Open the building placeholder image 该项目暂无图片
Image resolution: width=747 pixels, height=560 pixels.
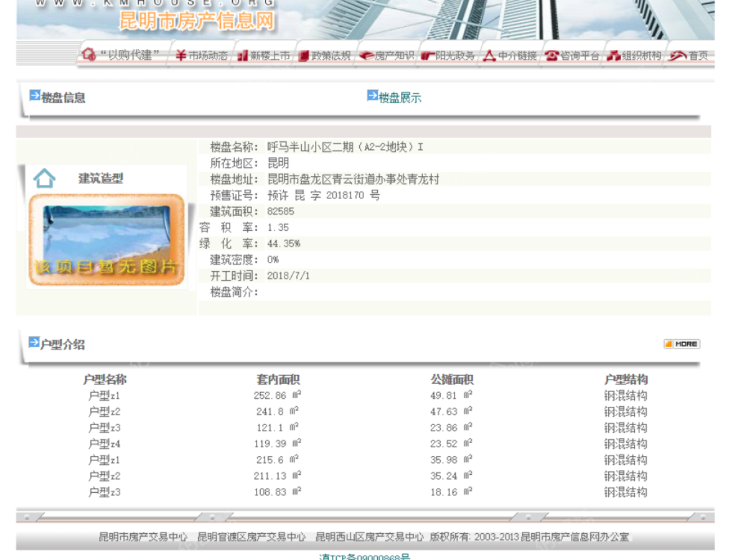[106, 240]
